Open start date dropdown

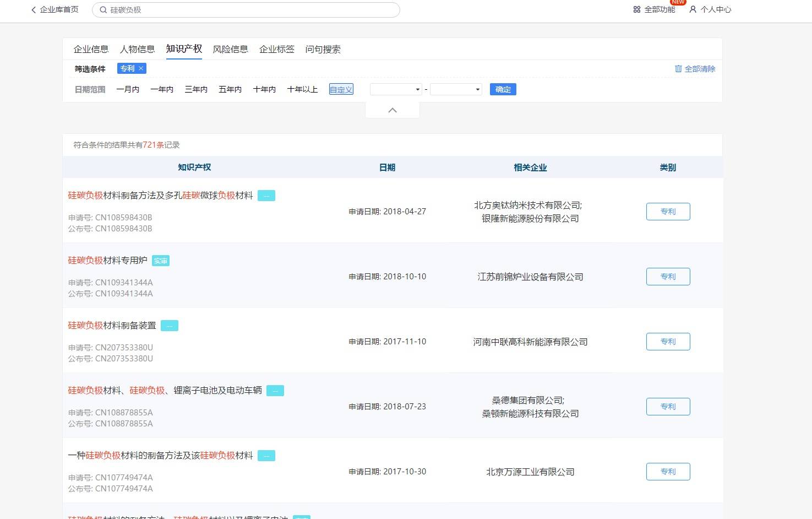click(396, 89)
